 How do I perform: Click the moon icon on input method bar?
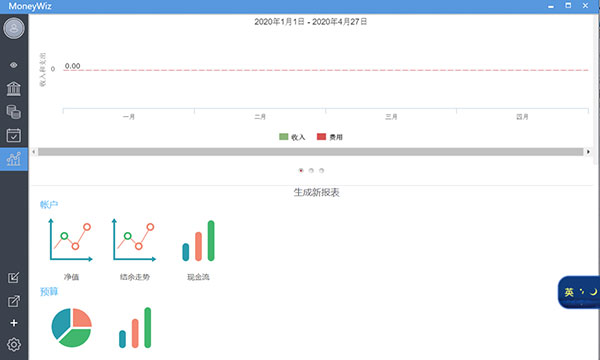tap(593, 292)
